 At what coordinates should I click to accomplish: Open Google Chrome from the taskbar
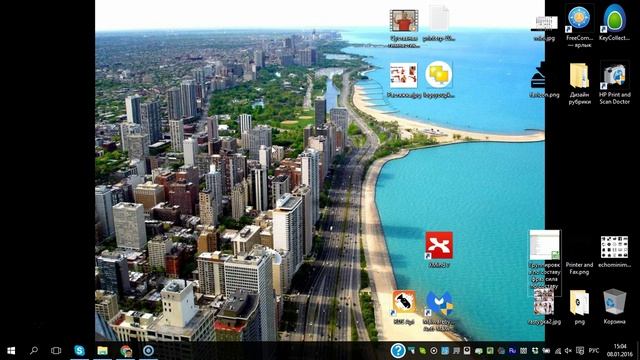[126, 351]
